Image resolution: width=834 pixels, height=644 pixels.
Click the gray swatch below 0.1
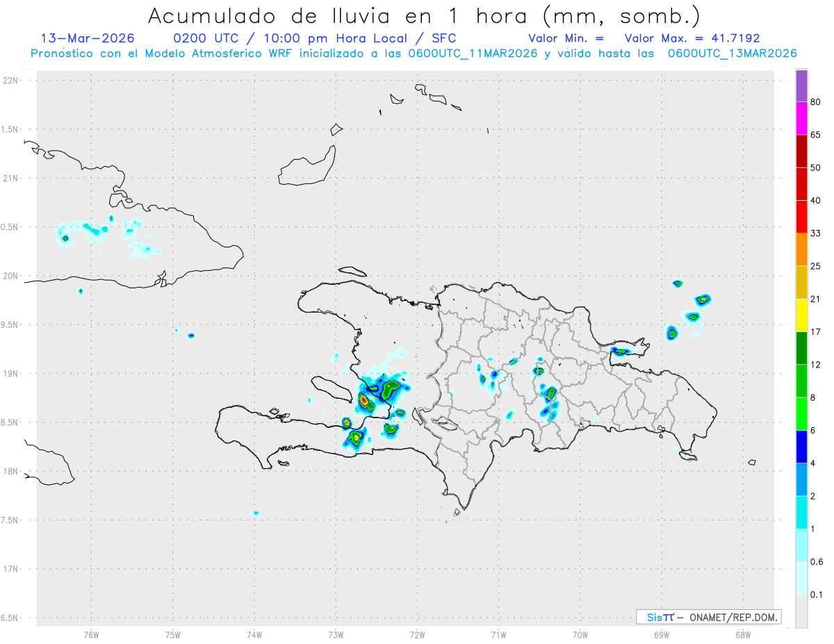click(801, 611)
